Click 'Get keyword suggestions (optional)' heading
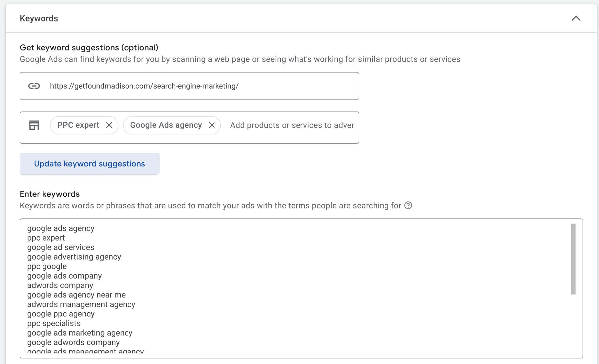Screen dimensions: 599x364 pyautogui.click(x=89, y=48)
